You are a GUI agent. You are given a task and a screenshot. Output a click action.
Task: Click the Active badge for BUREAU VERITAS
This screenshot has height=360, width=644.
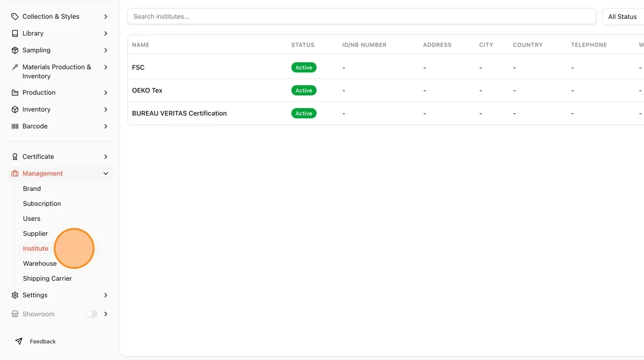304,113
